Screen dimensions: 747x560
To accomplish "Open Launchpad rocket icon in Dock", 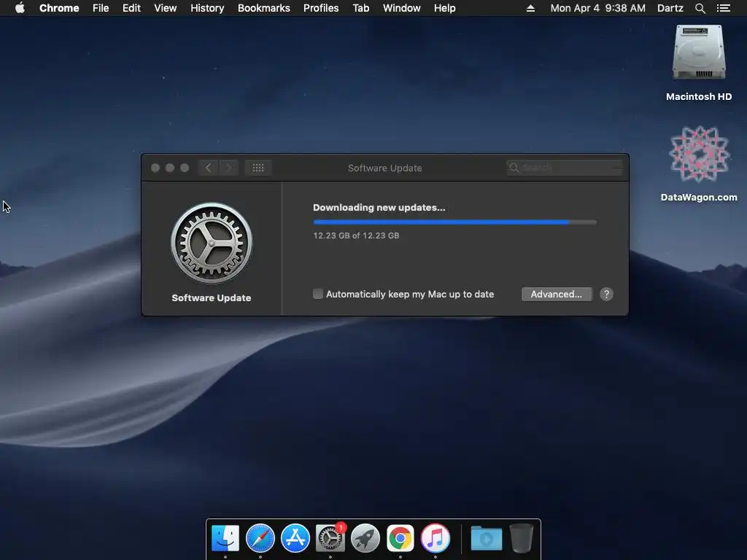I will click(x=365, y=538).
